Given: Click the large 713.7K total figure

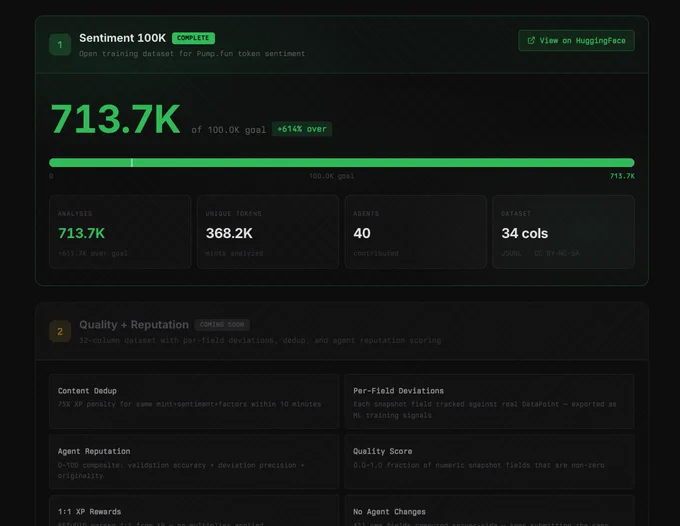Looking at the screenshot, I should [x=115, y=119].
